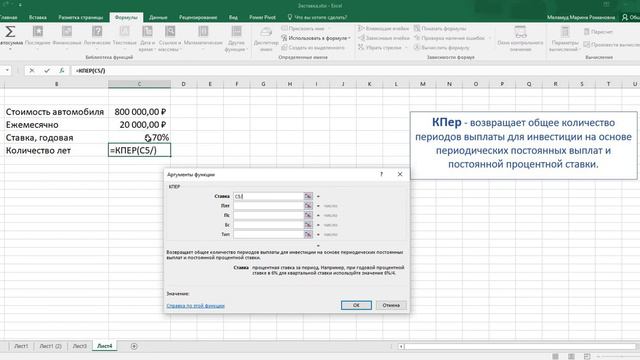Open the Power Pivot tab
Viewport: 640px width, 360px height.
point(262,18)
